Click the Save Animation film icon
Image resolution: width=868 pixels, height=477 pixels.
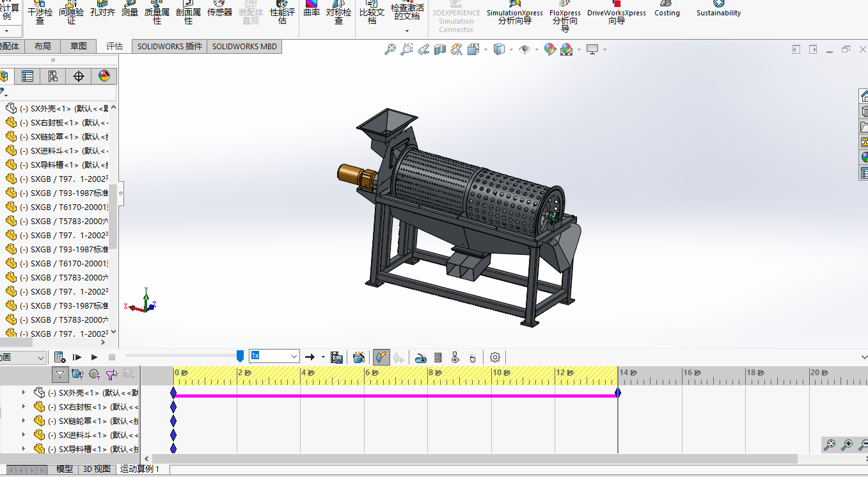pos(337,357)
